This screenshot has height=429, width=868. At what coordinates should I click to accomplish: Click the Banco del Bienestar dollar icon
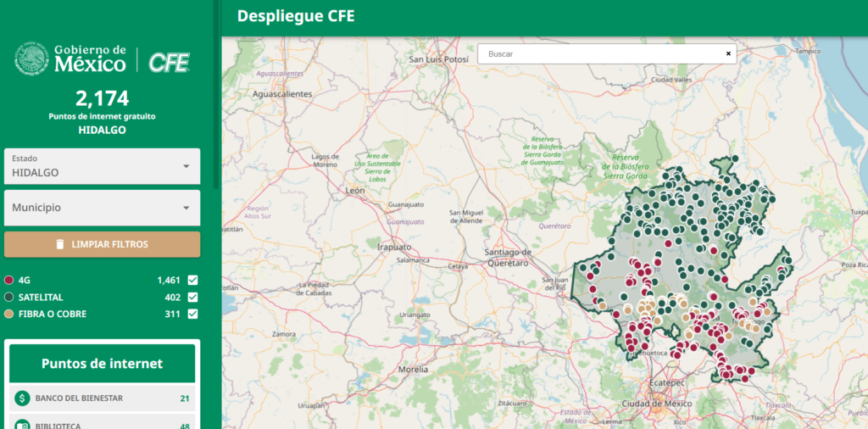click(x=23, y=398)
